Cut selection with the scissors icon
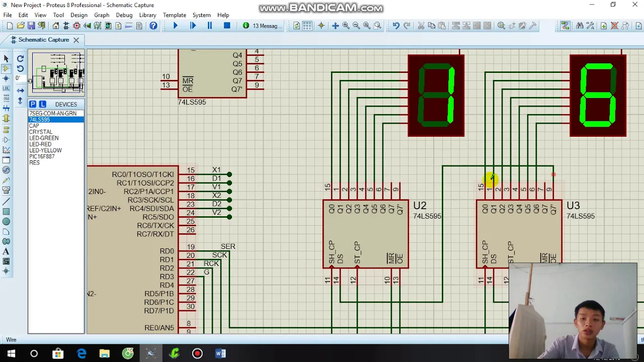 click(421, 26)
